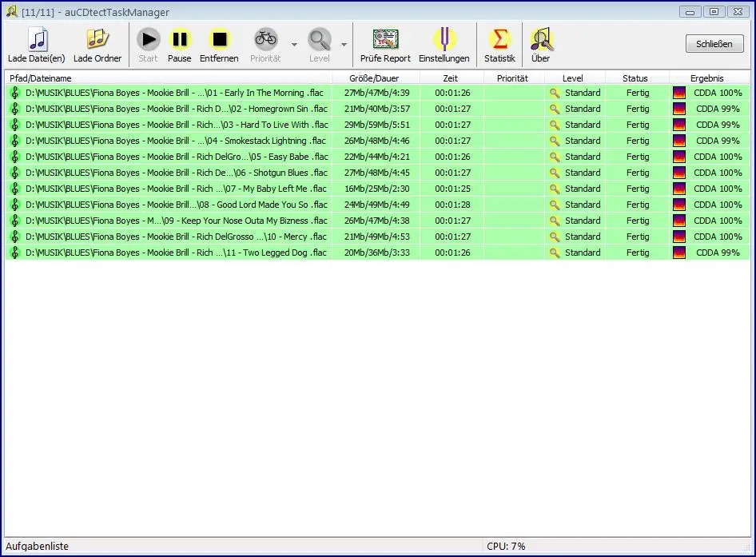
Task: Click magnifier level icon in Hard To Live With row
Action: click(555, 125)
